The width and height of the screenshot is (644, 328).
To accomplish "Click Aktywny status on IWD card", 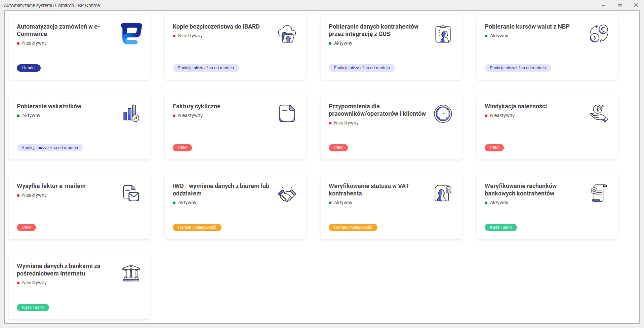I will click(185, 203).
